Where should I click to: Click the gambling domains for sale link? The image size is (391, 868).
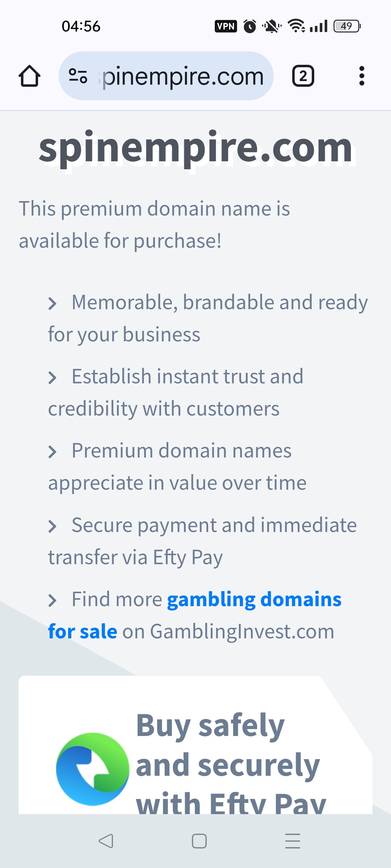pyautogui.click(x=195, y=615)
